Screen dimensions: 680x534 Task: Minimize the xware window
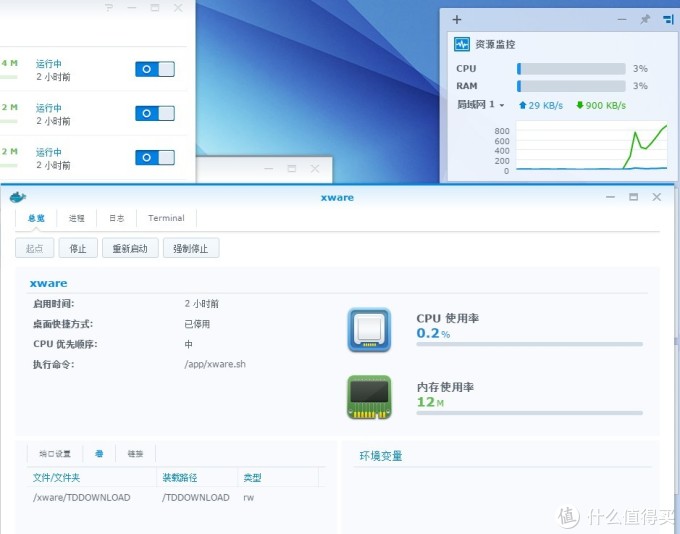click(611, 197)
